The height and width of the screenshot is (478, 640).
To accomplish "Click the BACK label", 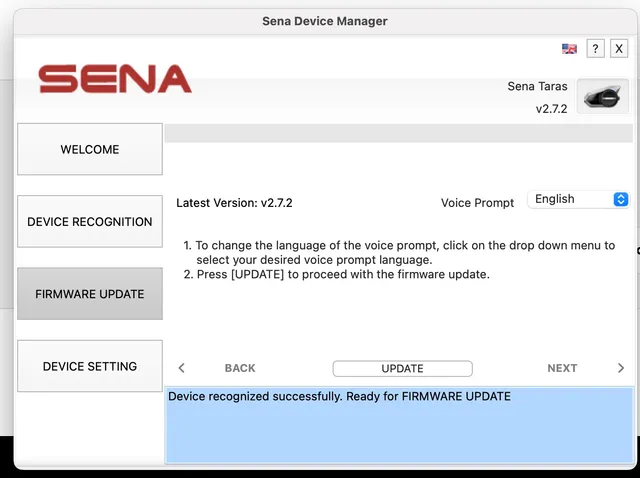I will click(240, 368).
